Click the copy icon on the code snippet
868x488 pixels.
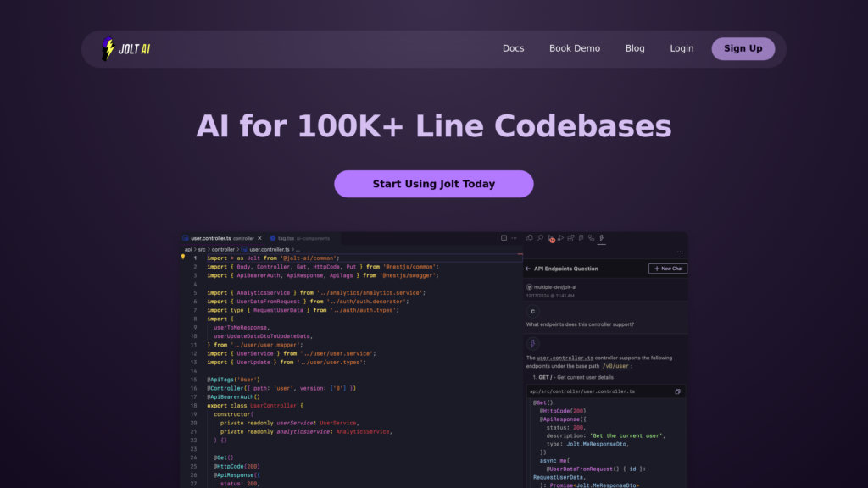point(677,391)
